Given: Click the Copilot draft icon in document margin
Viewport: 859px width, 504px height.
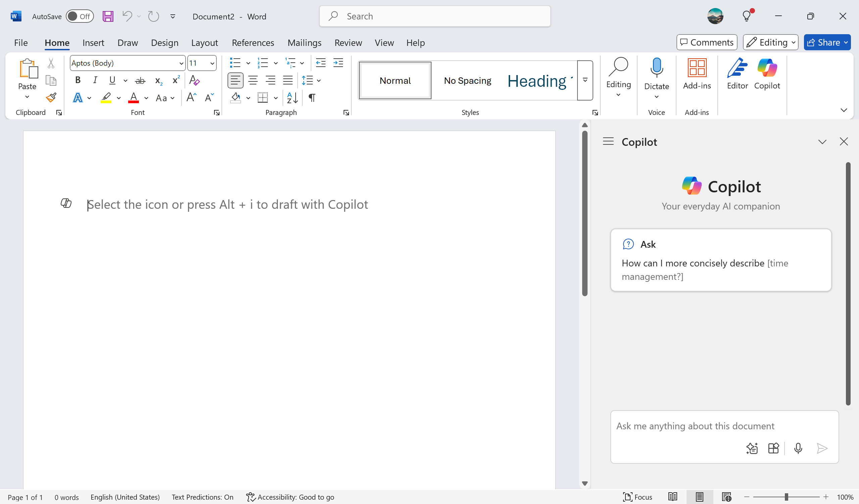Looking at the screenshot, I should pyautogui.click(x=66, y=203).
